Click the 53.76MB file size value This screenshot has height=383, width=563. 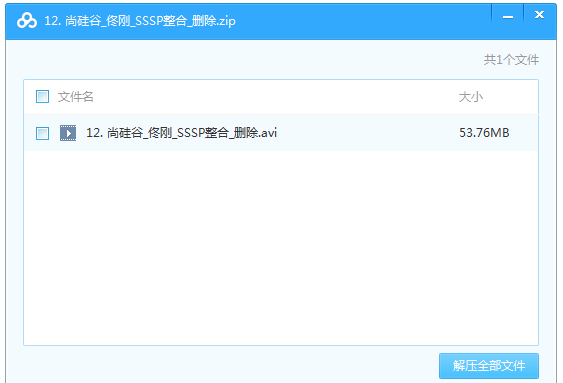coord(484,133)
